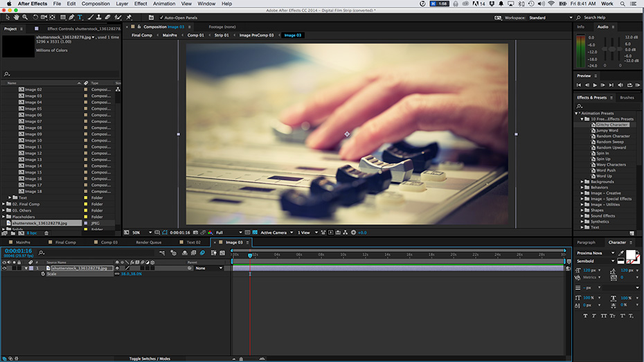
Task: Select the Selection arrow tool
Action: point(8,17)
